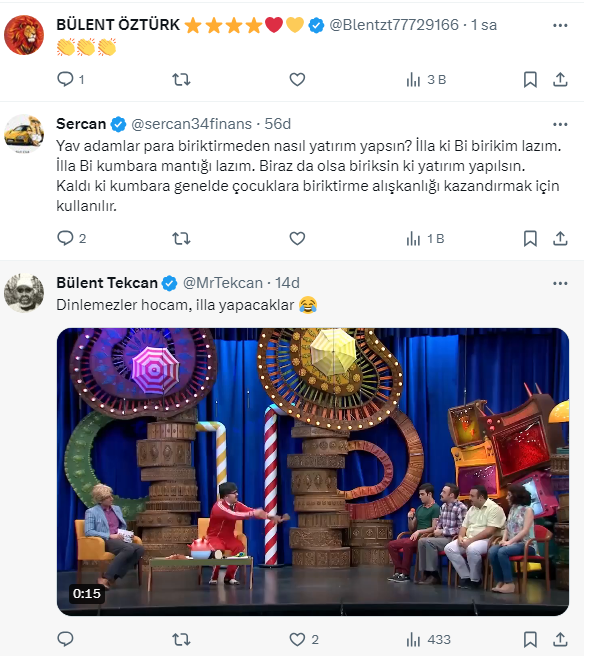Bookmark BÜLENT ÖZTÜRK's tweet
This screenshot has width=609, height=656.
531,79
